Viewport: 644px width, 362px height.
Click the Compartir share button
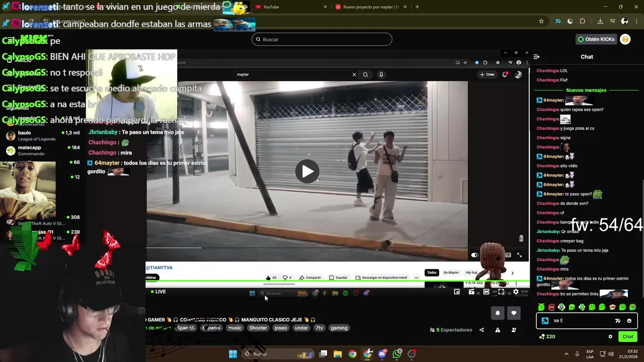[310, 278]
